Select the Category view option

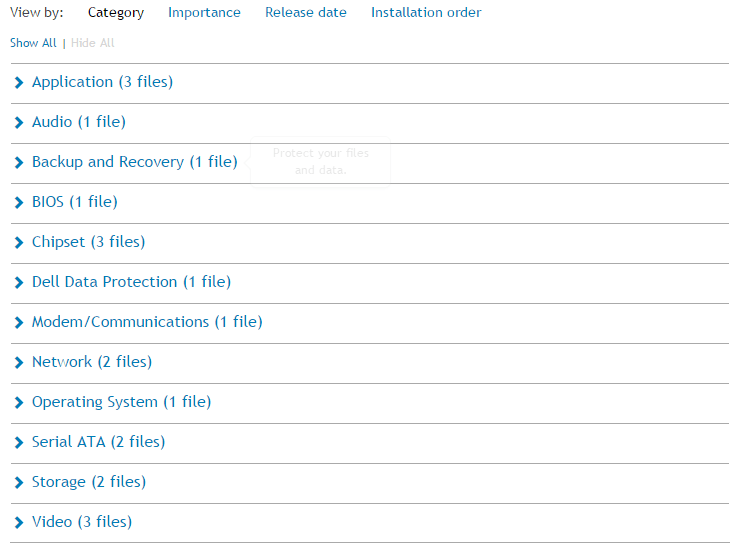tap(116, 13)
